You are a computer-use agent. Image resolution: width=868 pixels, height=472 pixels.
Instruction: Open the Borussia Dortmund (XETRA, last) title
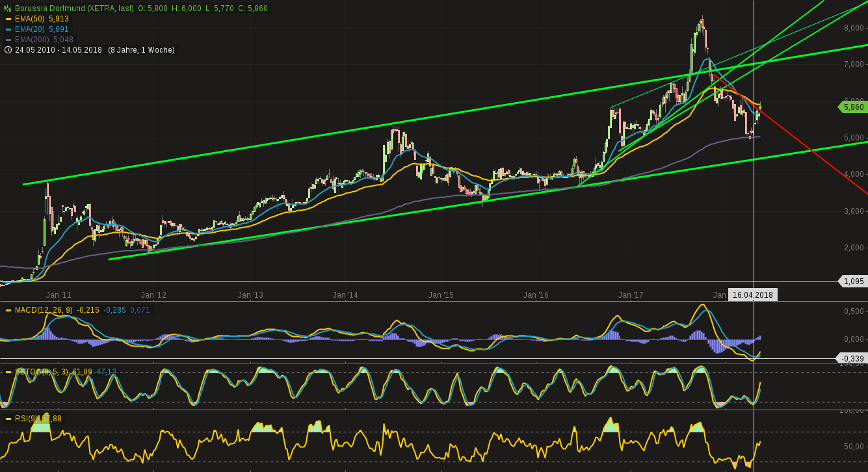[73, 8]
